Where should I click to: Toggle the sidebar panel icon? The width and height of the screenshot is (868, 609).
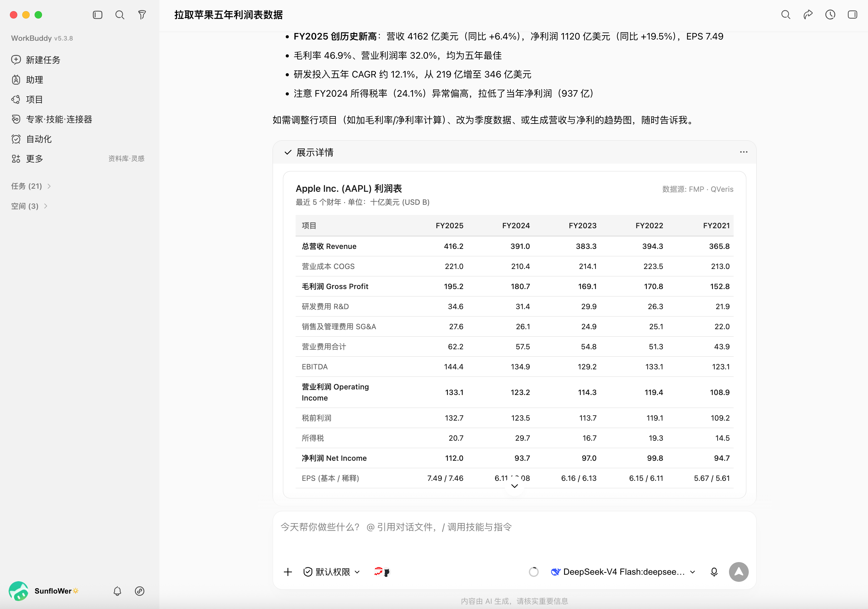(x=98, y=15)
